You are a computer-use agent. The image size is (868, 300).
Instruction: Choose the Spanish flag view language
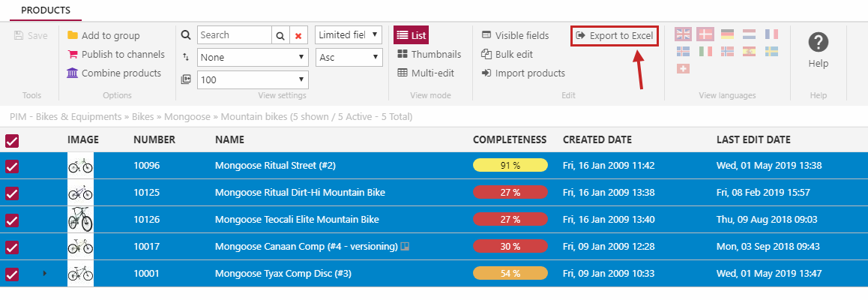coord(749,51)
